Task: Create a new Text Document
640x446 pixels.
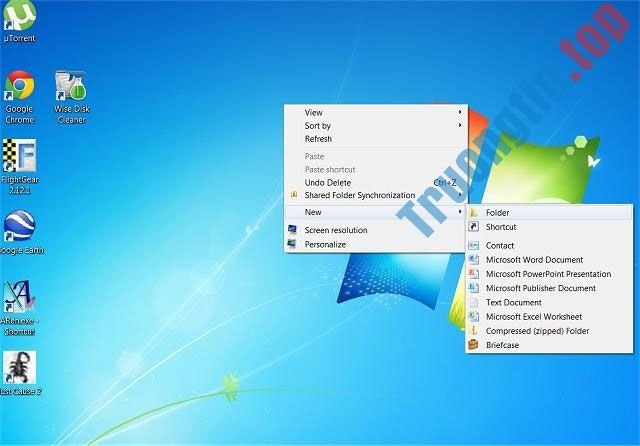Action: pyautogui.click(x=513, y=302)
